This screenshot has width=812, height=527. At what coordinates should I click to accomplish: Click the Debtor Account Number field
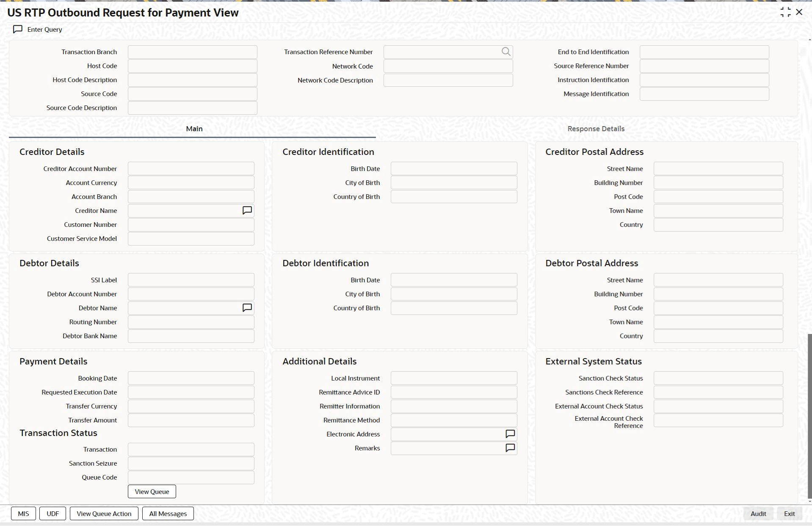pos(191,294)
